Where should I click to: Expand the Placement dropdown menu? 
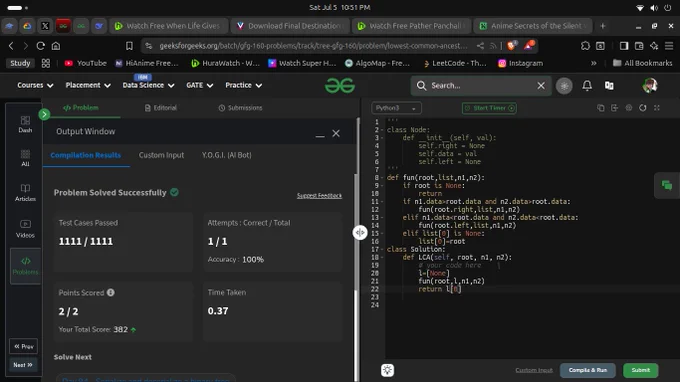coord(88,85)
